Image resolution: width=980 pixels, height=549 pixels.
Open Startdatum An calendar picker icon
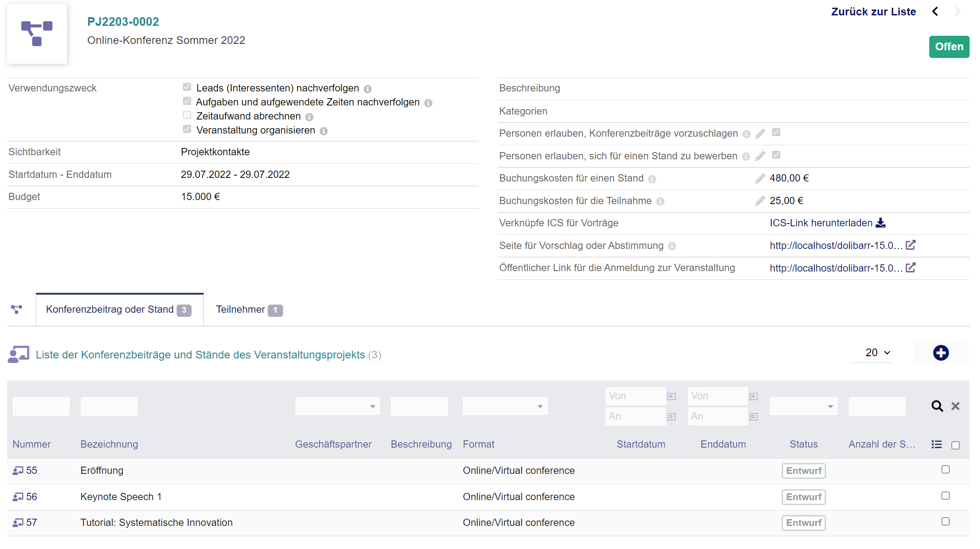point(672,416)
